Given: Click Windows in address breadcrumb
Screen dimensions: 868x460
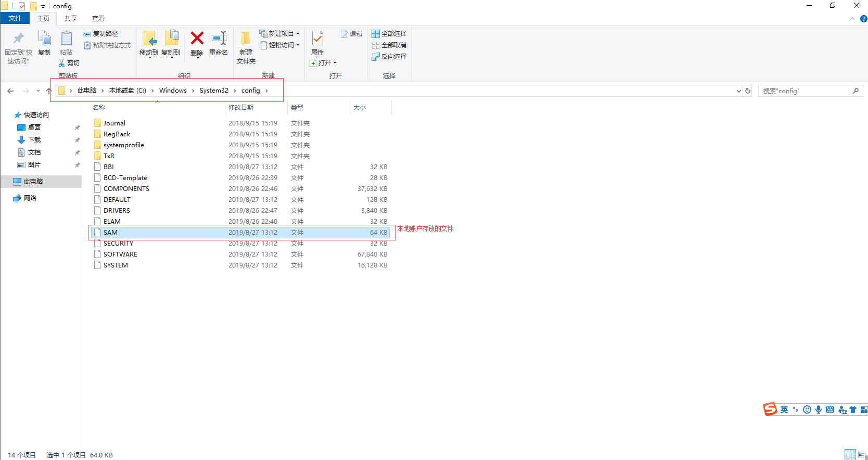Looking at the screenshot, I should pos(173,91).
